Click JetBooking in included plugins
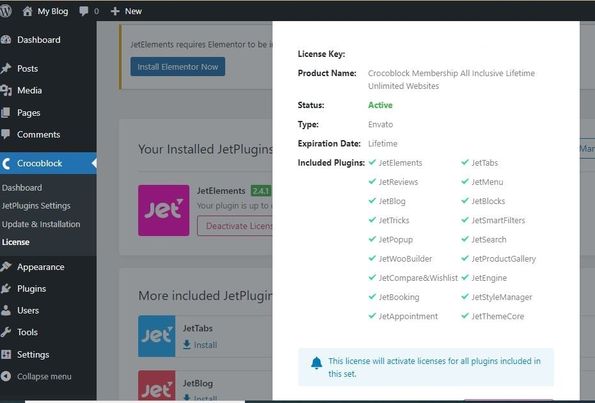This screenshot has height=403, width=595. point(399,297)
